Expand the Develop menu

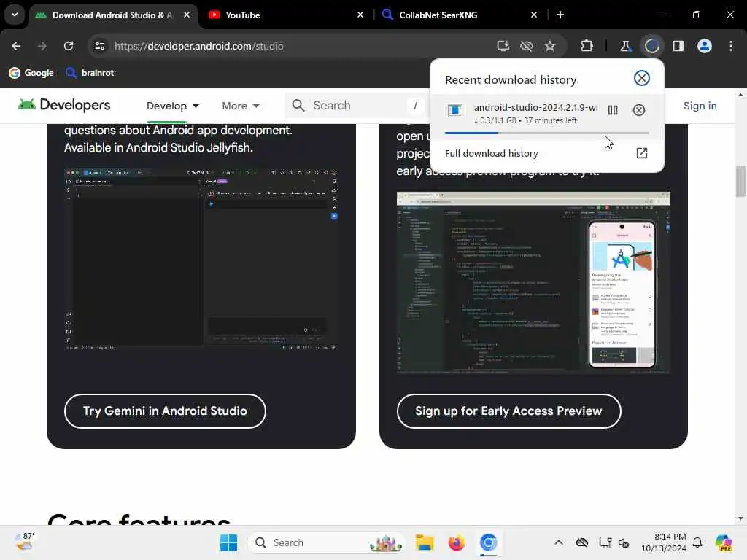(172, 106)
